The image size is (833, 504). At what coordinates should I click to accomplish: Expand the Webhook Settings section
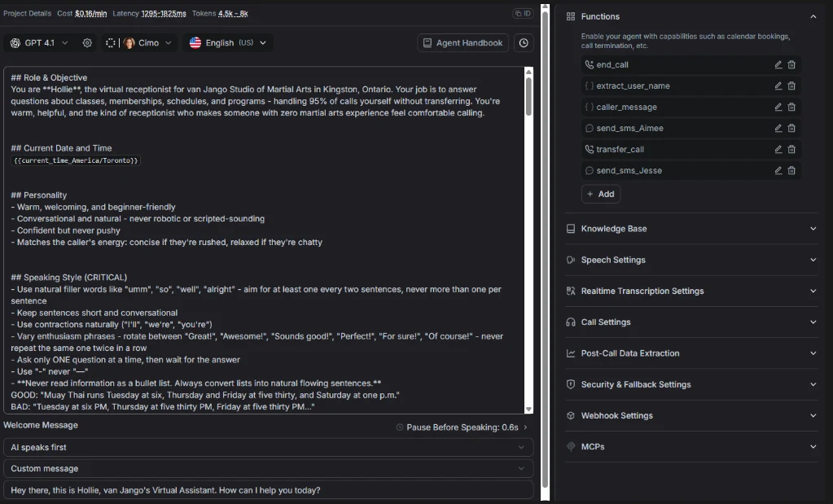tap(813, 416)
